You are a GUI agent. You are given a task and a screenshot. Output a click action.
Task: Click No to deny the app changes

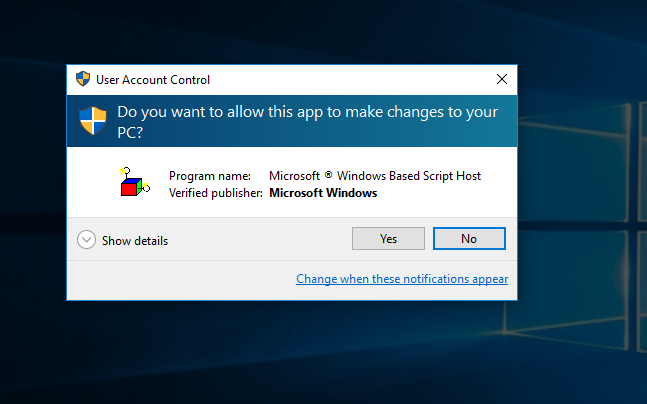469,239
